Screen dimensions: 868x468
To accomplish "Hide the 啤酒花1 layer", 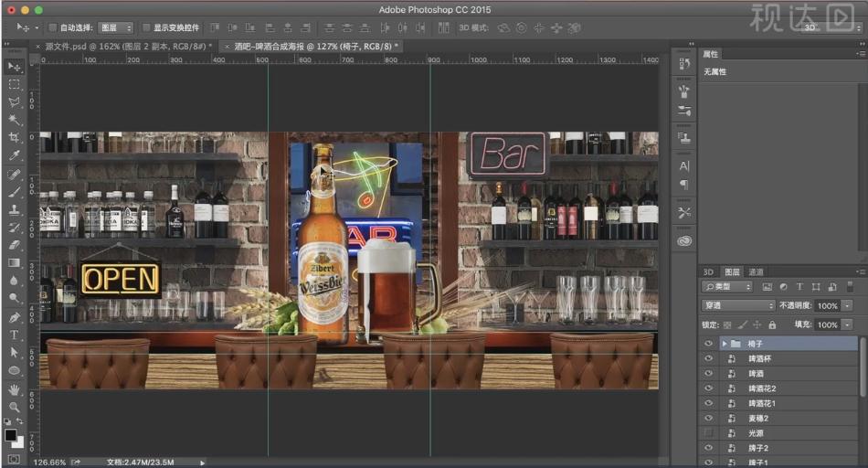I will click(708, 403).
